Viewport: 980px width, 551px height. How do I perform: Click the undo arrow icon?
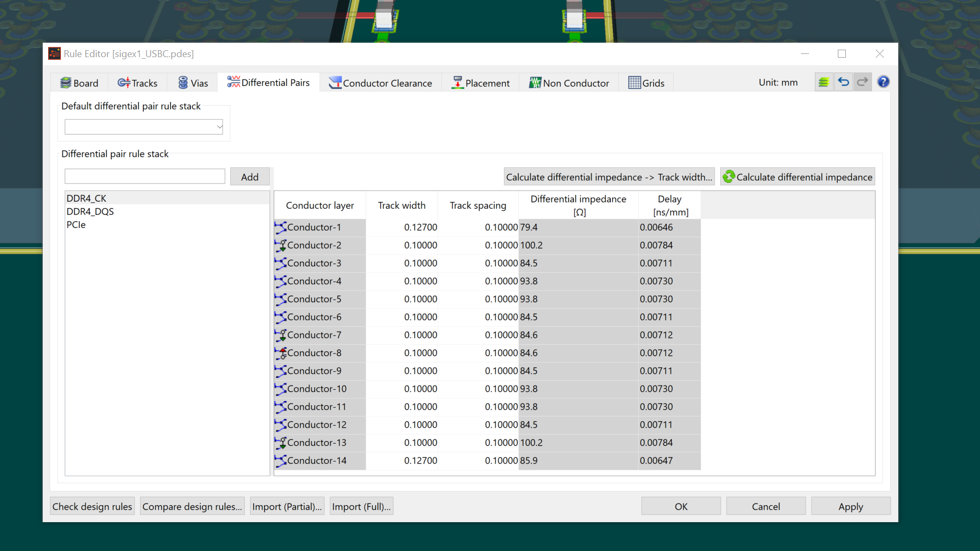pos(843,82)
